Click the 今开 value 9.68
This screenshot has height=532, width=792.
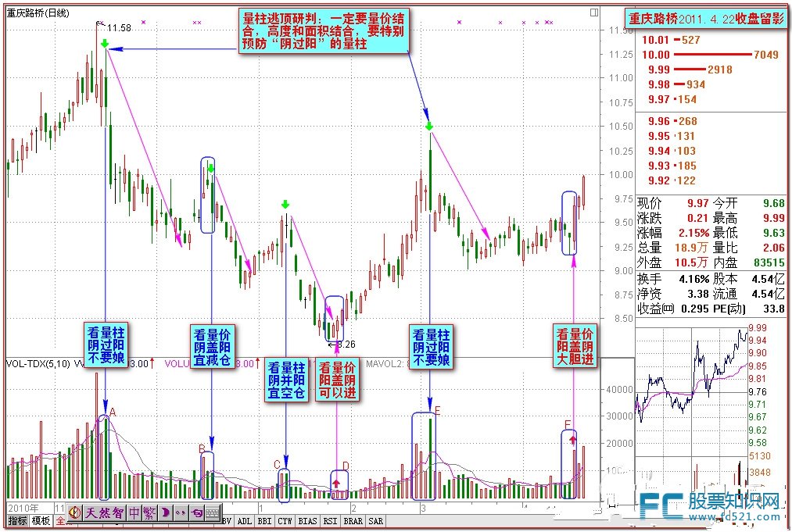coord(773,203)
